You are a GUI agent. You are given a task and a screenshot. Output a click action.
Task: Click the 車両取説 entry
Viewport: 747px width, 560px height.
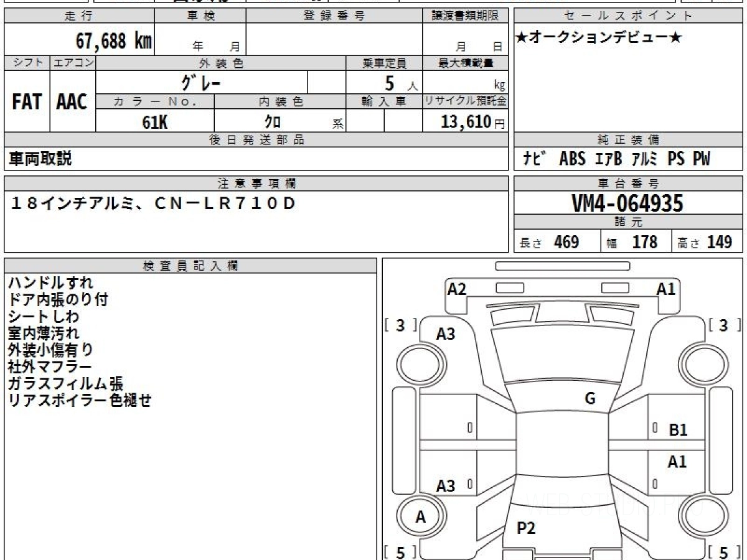click(40, 159)
